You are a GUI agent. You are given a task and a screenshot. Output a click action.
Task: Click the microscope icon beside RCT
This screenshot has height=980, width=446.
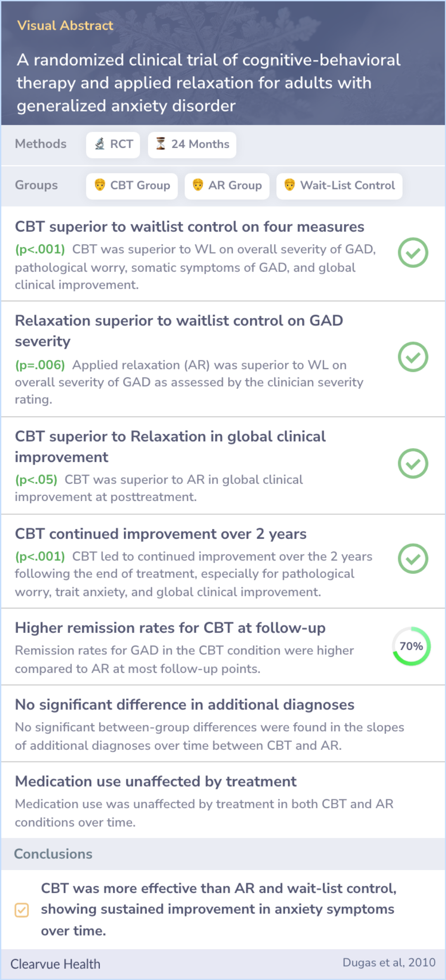click(100, 144)
